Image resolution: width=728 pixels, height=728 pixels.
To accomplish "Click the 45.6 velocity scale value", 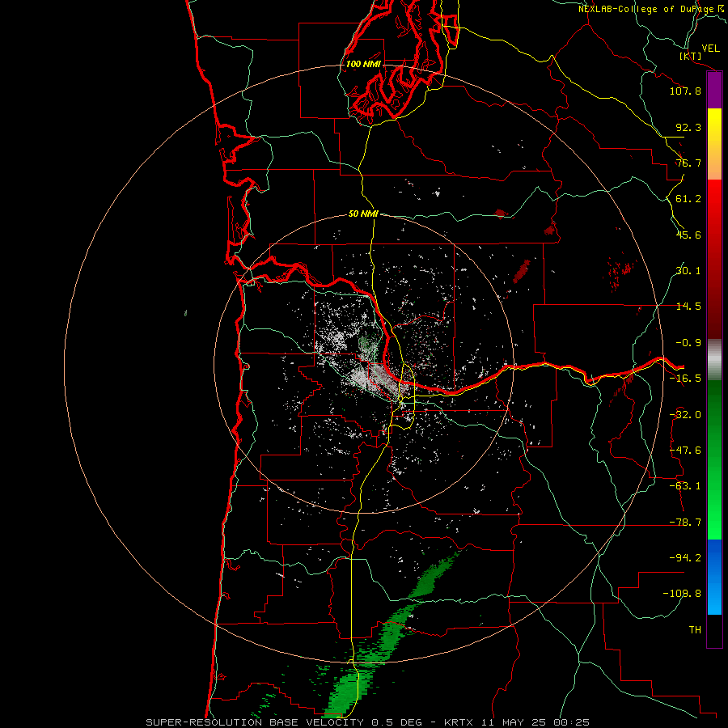I will [x=688, y=235].
